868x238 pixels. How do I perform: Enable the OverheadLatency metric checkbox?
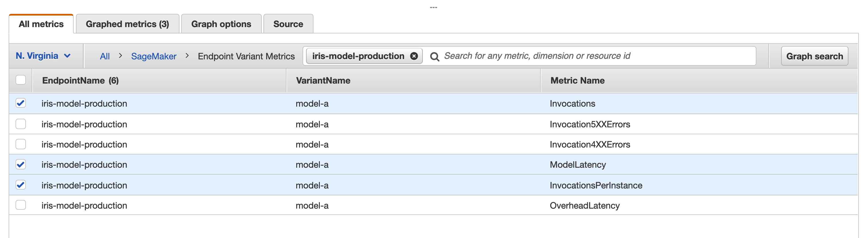click(21, 205)
